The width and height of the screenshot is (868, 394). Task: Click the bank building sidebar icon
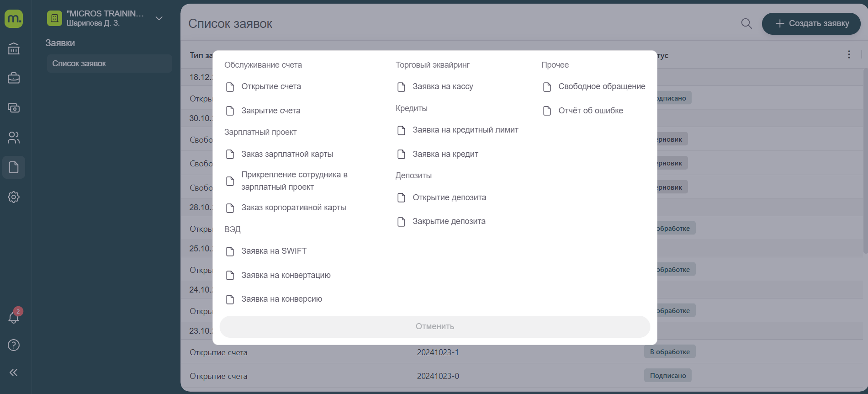(14, 48)
